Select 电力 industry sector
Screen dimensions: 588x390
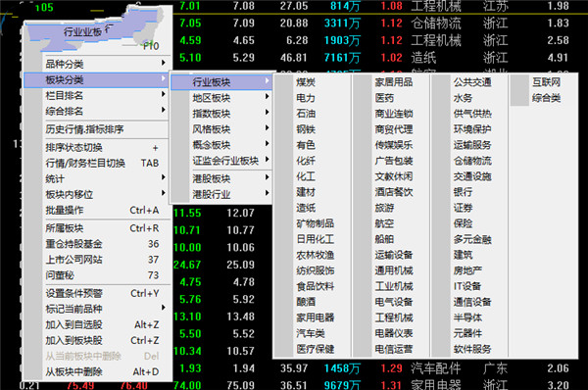pyautogui.click(x=306, y=98)
